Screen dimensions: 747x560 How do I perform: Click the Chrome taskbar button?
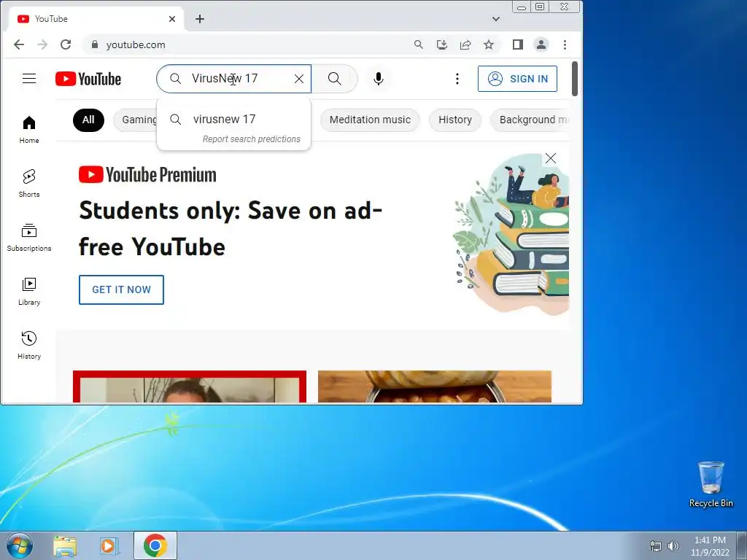155,545
